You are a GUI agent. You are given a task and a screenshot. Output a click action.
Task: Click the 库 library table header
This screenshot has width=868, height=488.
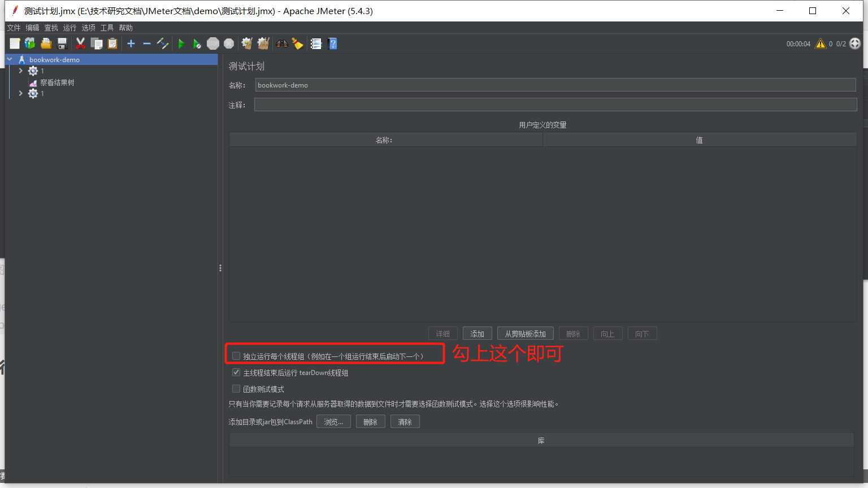[541, 441]
